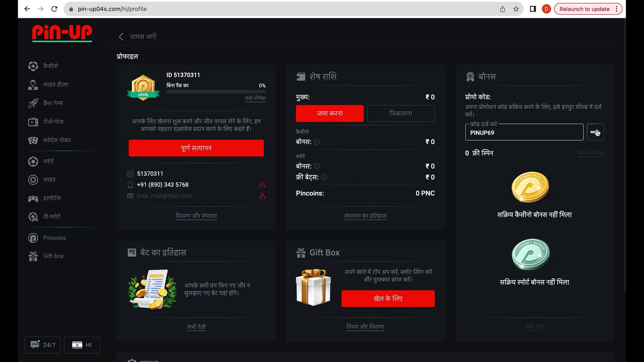Click the live dealer sidebar icon
The height and width of the screenshot is (362, 644).
point(33,85)
